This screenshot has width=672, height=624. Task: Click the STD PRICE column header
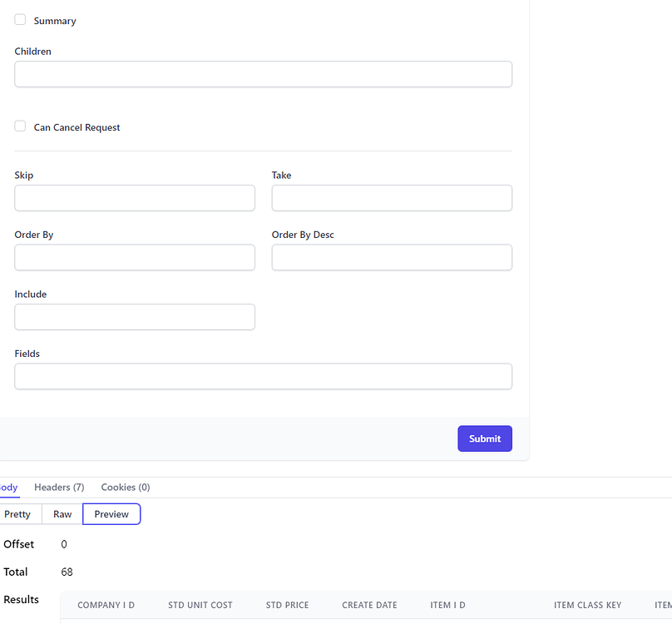287,605
